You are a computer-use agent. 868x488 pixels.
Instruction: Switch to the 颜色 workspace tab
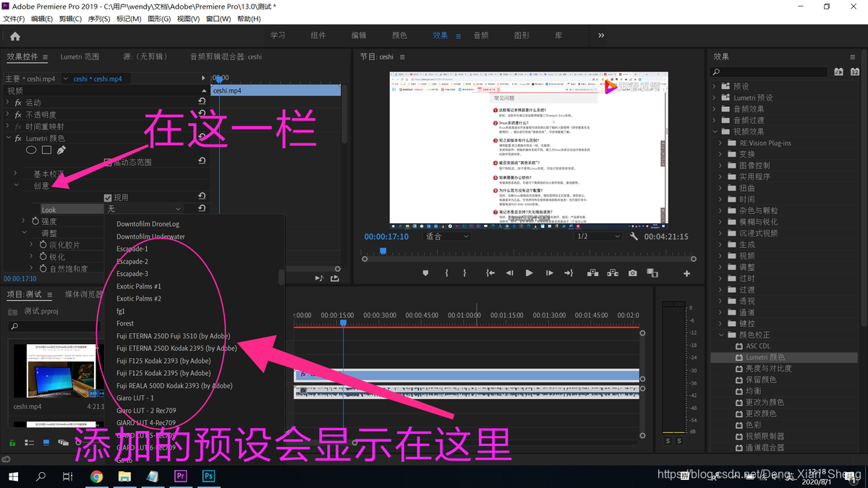pos(399,35)
